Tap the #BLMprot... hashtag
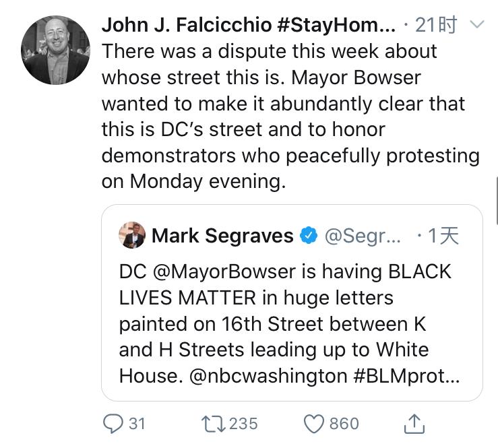The image size is (498, 448). point(407,375)
